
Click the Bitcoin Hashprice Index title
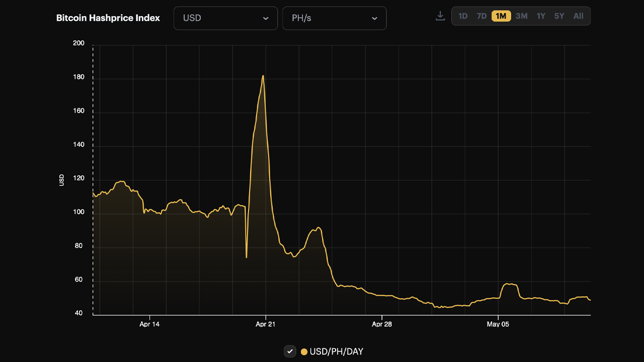tap(108, 18)
